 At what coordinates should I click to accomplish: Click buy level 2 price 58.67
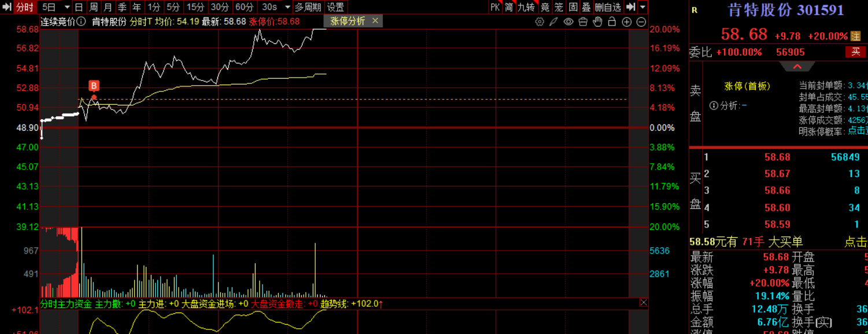[777, 174]
